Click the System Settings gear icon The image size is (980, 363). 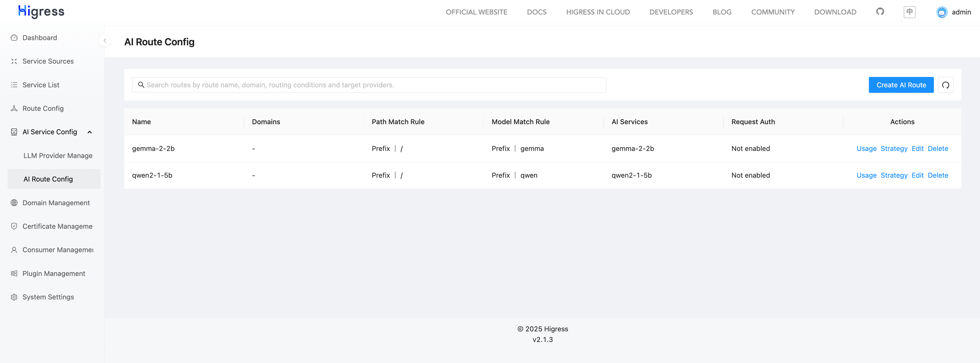pyautogui.click(x=14, y=297)
